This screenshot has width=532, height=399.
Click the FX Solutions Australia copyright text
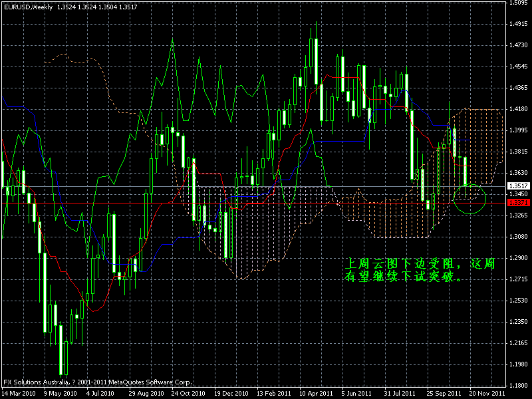98,382
